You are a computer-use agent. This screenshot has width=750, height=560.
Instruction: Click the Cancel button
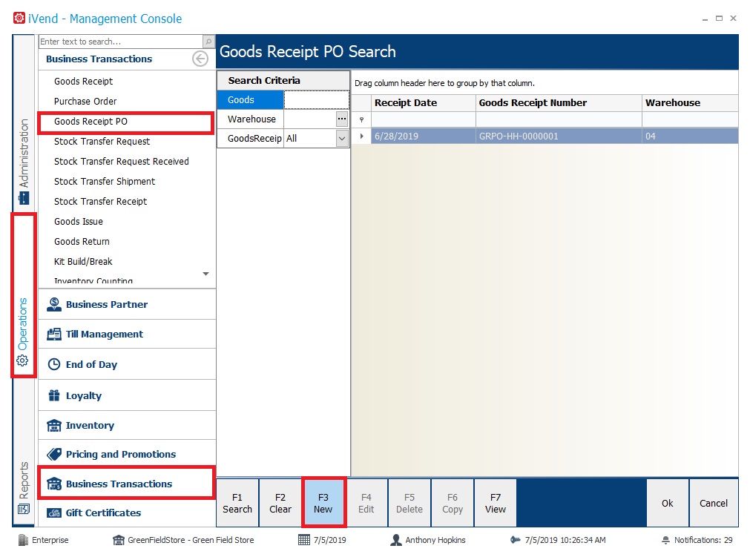[x=714, y=503]
